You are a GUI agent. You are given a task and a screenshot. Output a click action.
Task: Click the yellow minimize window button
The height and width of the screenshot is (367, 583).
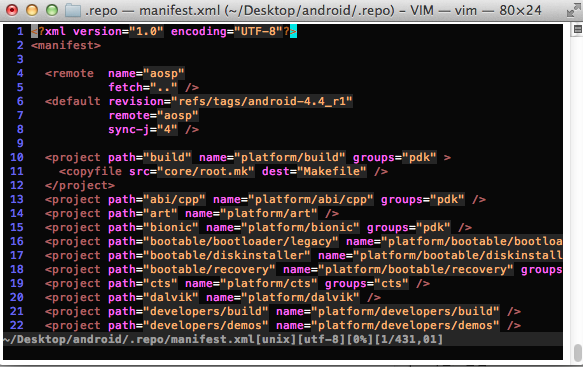coord(32,10)
